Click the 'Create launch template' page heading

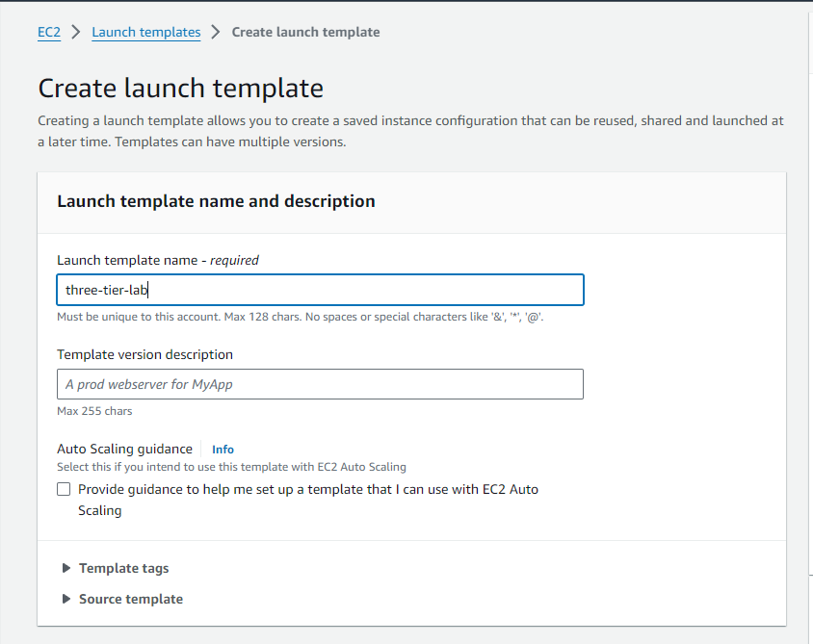[x=180, y=89]
